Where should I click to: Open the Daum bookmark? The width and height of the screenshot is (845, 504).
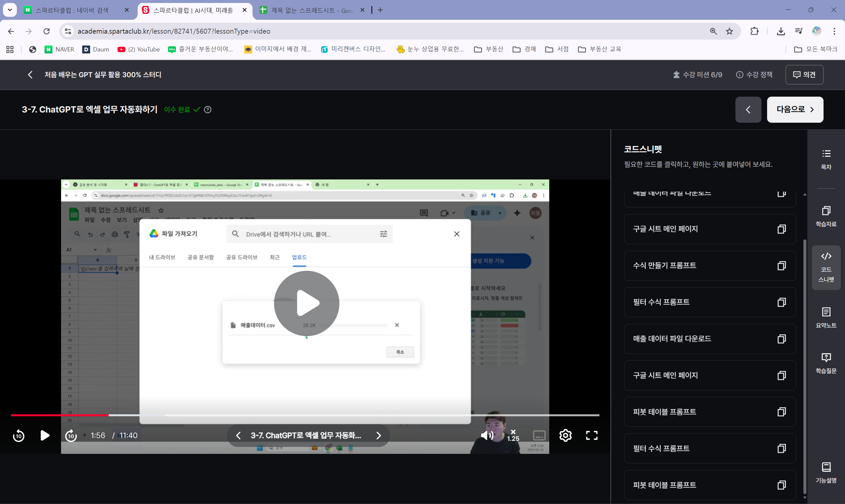(x=95, y=49)
